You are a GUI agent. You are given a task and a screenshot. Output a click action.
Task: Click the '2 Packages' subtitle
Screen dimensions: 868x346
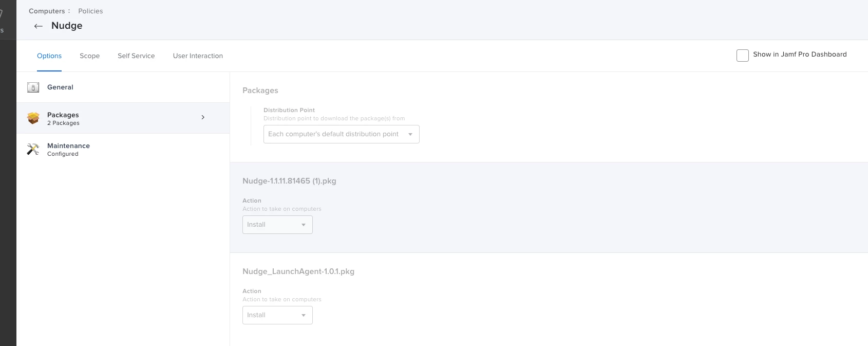63,123
